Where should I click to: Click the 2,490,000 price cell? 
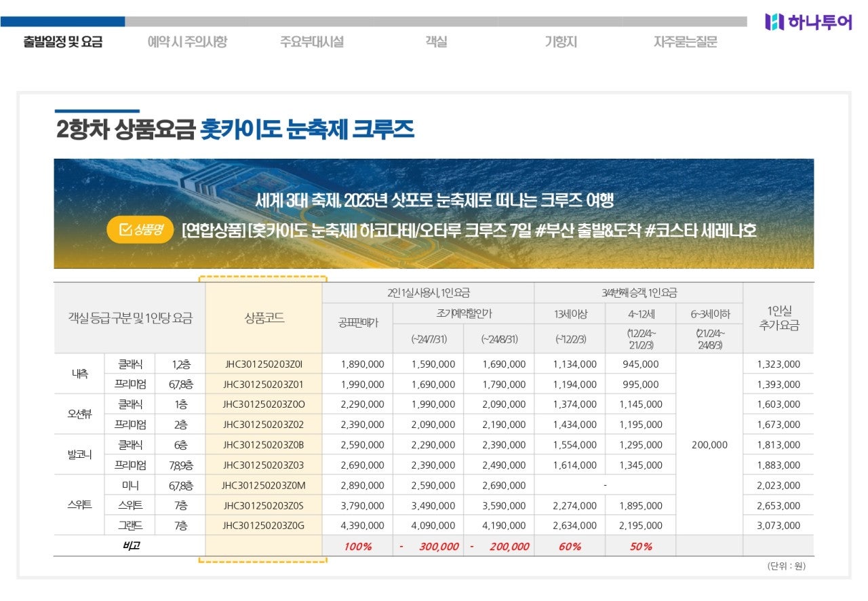click(x=504, y=465)
